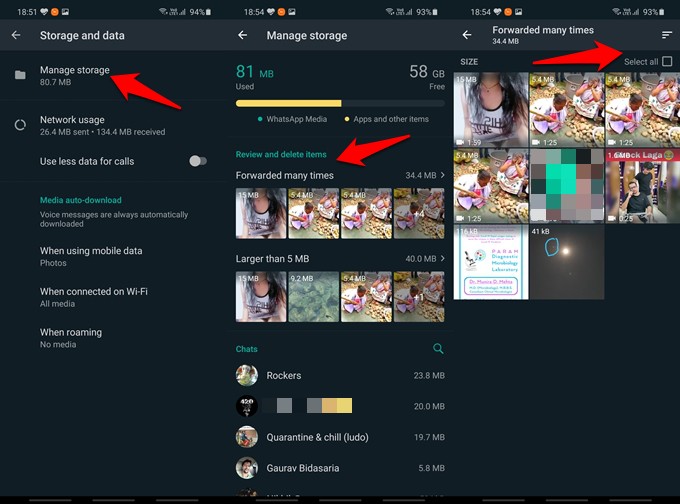Screen dimensions: 680x504
Task: Open the Larger than 5 MB heading
Action: tap(272, 259)
